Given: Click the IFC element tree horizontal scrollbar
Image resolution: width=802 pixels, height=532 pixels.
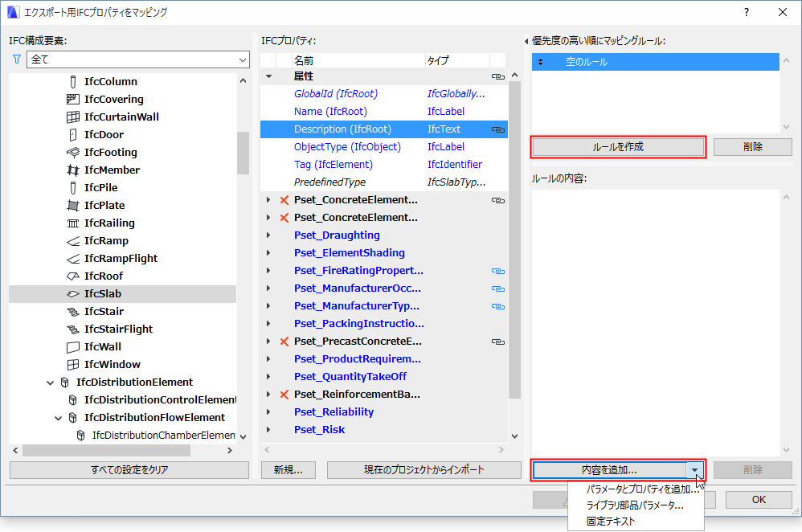Looking at the screenshot, I should (106, 451).
